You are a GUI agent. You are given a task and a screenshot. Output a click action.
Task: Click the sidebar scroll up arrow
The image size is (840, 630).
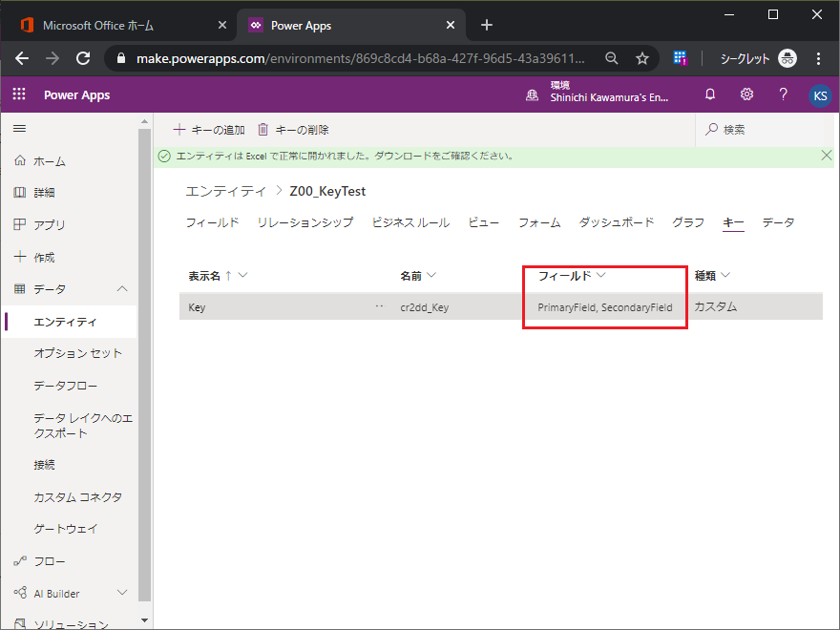click(144, 121)
